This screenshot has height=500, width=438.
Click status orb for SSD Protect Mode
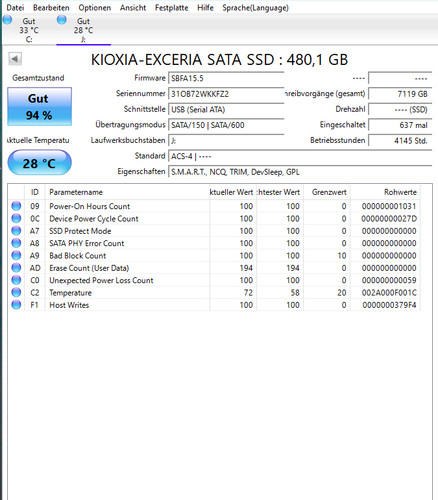coord(16,231)
